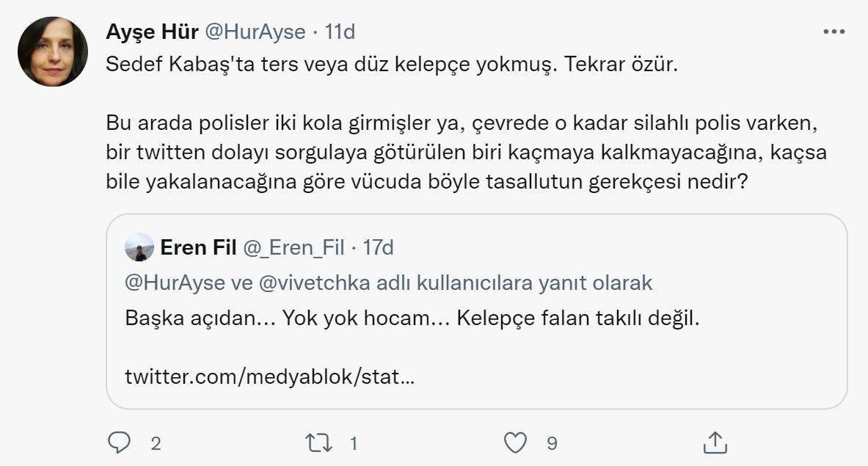Open the reply speech bubble icon
868x466 pixels.
(119, 443)
